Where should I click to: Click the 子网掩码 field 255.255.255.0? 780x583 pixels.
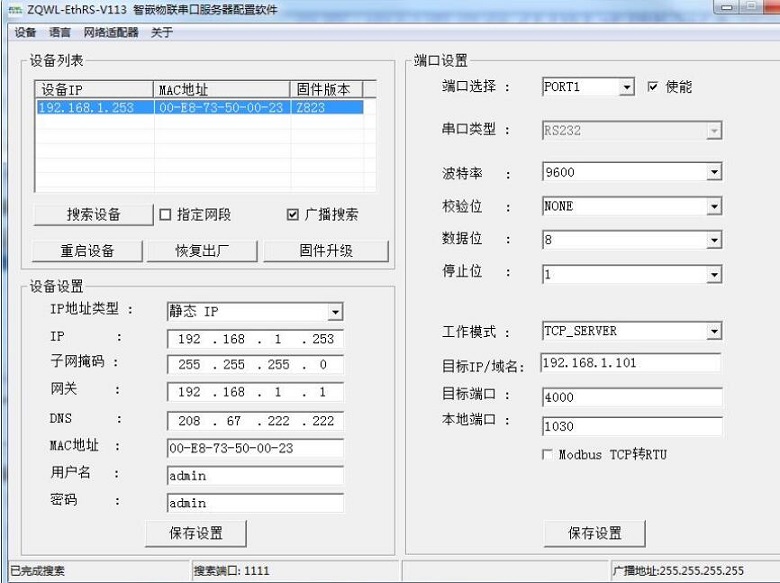tap(255, 365)
